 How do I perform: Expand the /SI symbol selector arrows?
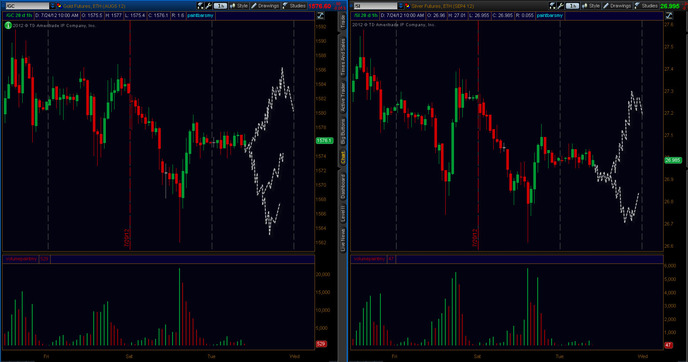[x=401, y=6]
